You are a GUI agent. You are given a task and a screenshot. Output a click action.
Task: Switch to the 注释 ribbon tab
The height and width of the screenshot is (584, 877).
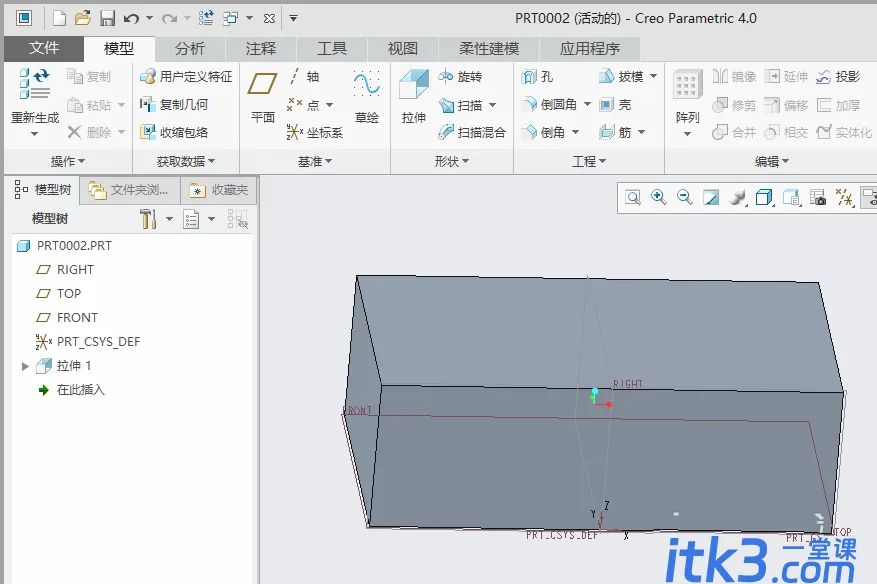[x=261, y=49]
